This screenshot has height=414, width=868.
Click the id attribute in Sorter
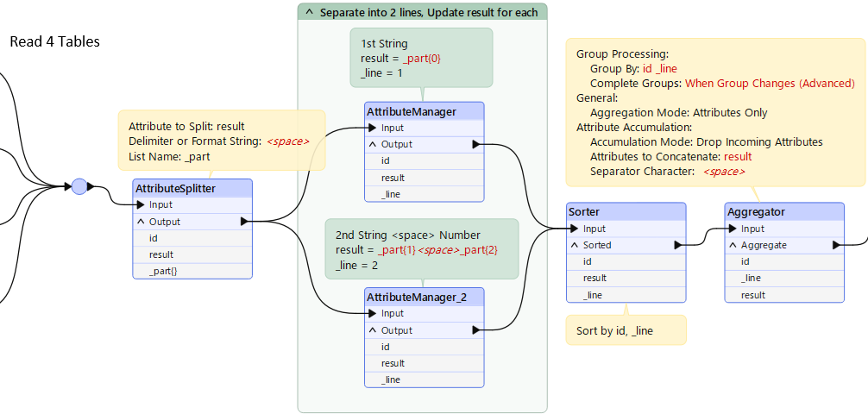pyautogui.click(x=626, y=262)
